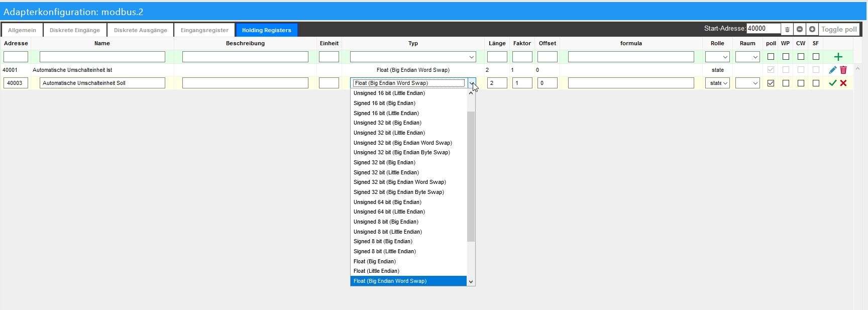Open the Rolle dropdown showing state in the 40003 row
868x310 pixels.
coord(717,83)
